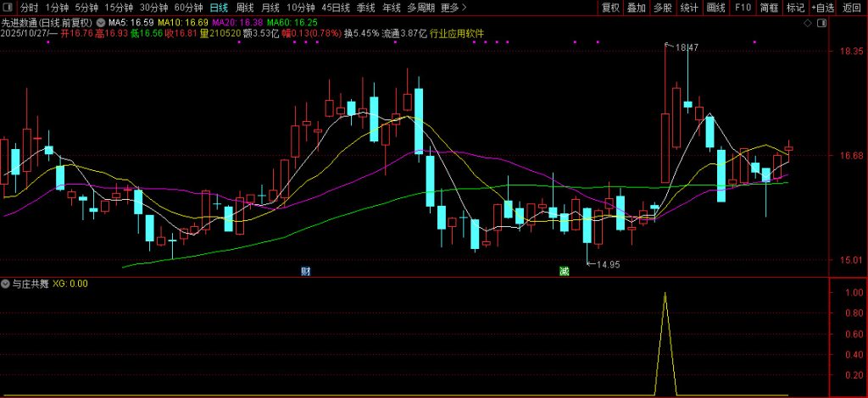Click the 复权 price adjustment button

tap(609, 8)
